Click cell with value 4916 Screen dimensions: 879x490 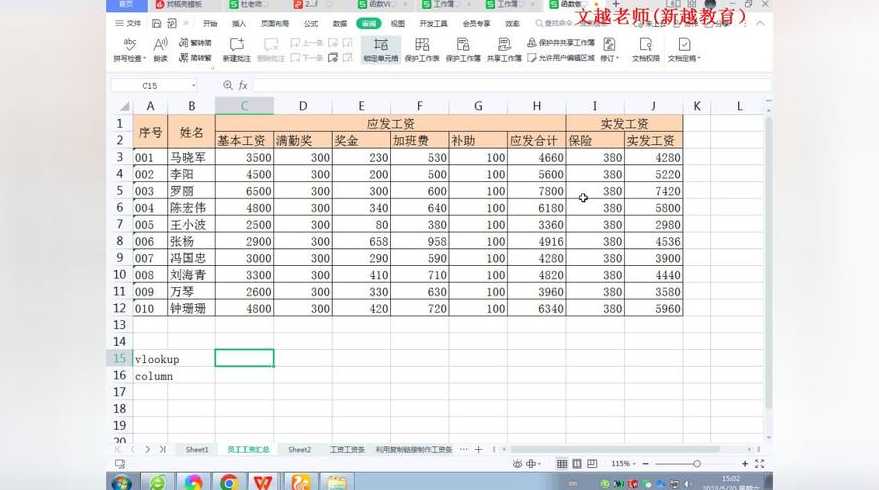[536, 241]
